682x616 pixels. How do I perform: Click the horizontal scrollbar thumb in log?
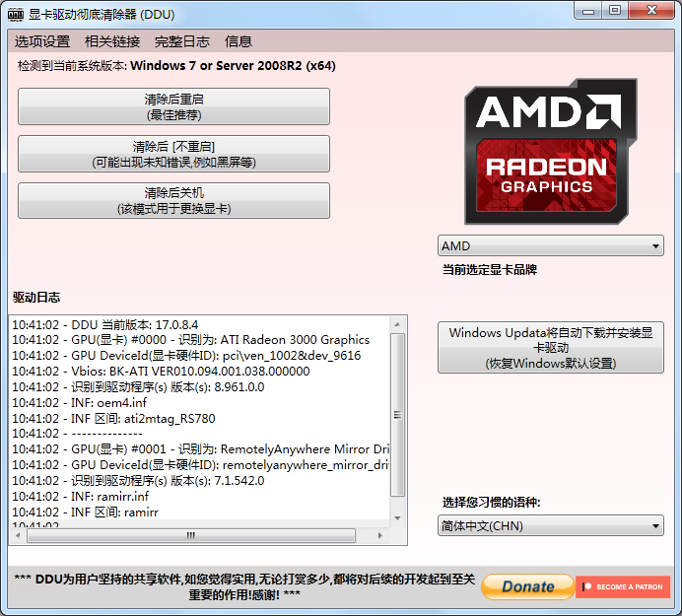pos(191,535)
